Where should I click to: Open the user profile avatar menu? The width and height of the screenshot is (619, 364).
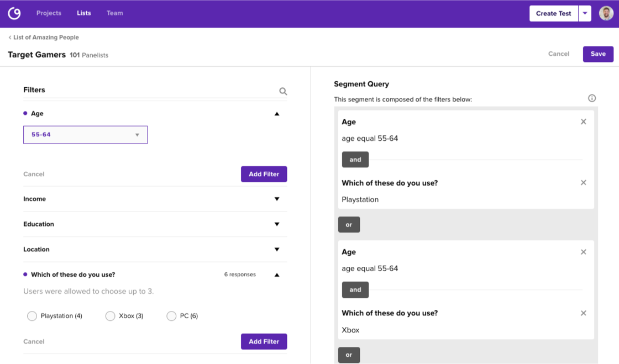point(606,13)
